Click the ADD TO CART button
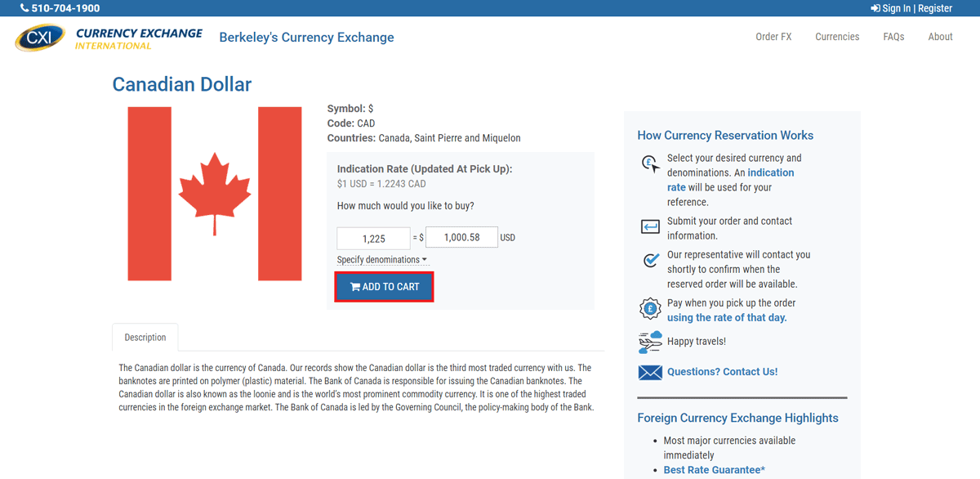Screen dimensions: 980x479 (384, 287)
